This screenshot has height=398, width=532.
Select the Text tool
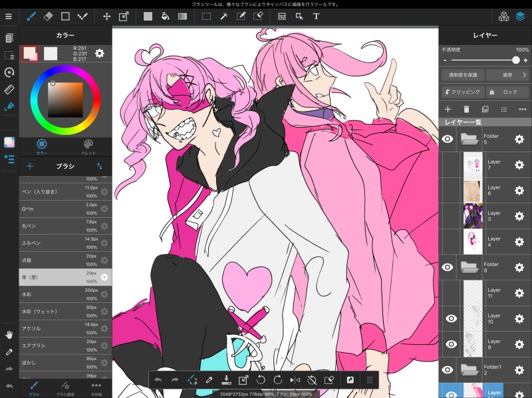[x=316, y=16]
